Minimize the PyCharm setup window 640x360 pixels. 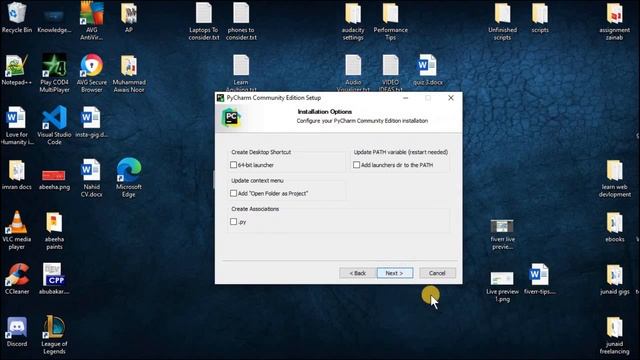405,98
